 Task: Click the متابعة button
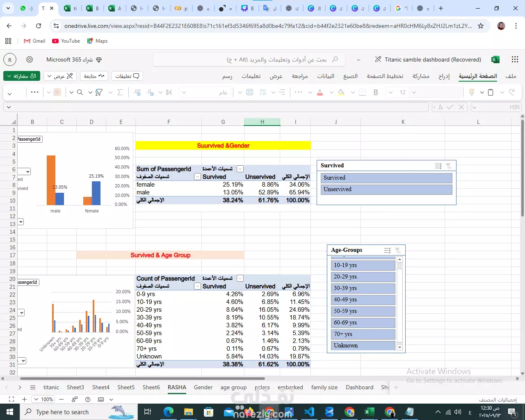tap(94, 76)
